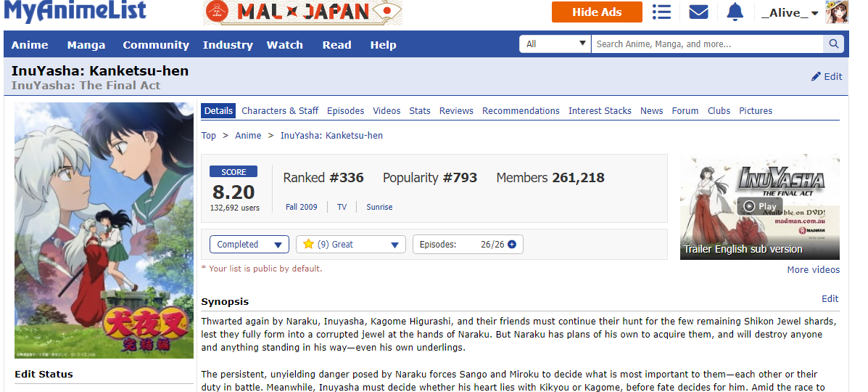Switch to the Reviews tab
Screen dimensions: 868x392
point(456,110)
